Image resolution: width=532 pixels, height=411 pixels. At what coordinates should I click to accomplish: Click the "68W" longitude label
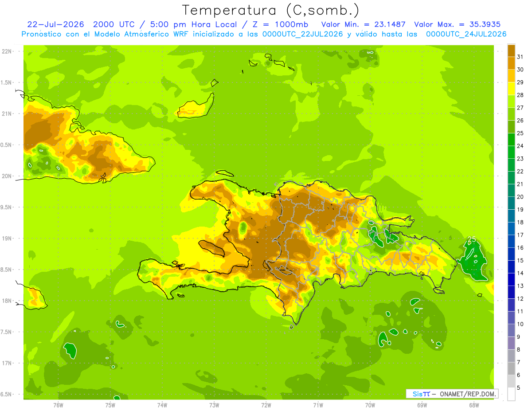(x=473, y=405)
